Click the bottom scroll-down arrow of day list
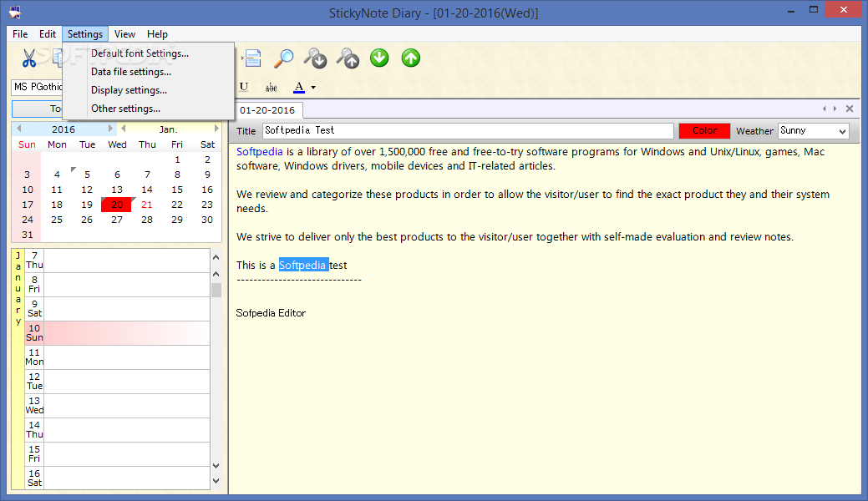Screen dimensions: 868x501 (x=216, y=481)
